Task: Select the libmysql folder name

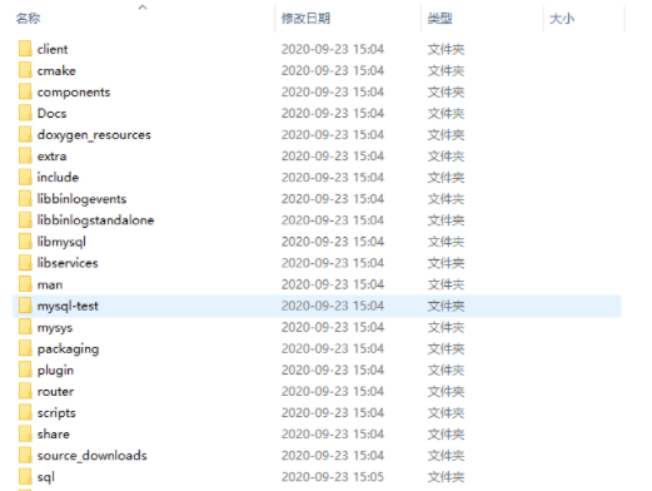Action: pyautogui.click(x=62, y=242)
